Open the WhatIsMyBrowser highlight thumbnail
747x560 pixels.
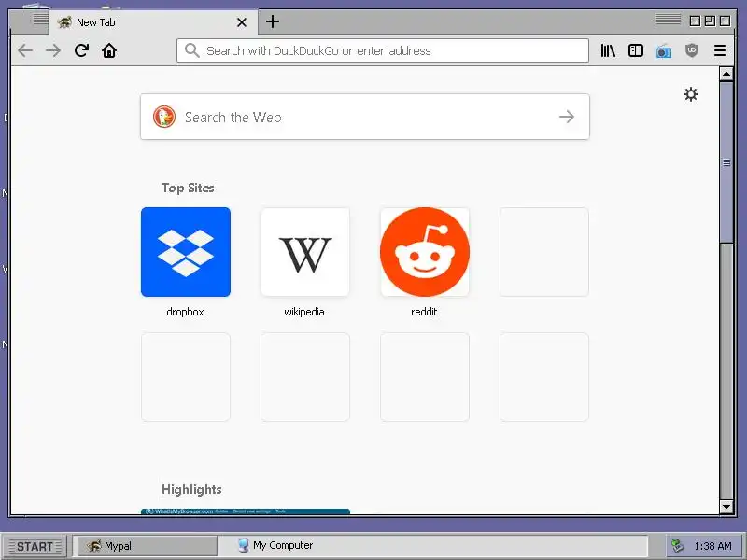[246, 511]
